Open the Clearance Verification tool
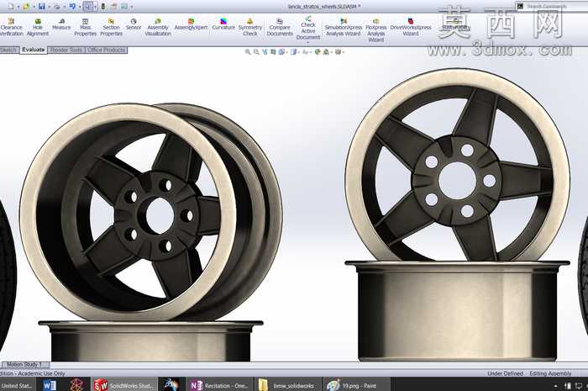The width and height of the screenshot is (588, 391). click(x=11, y=27)
